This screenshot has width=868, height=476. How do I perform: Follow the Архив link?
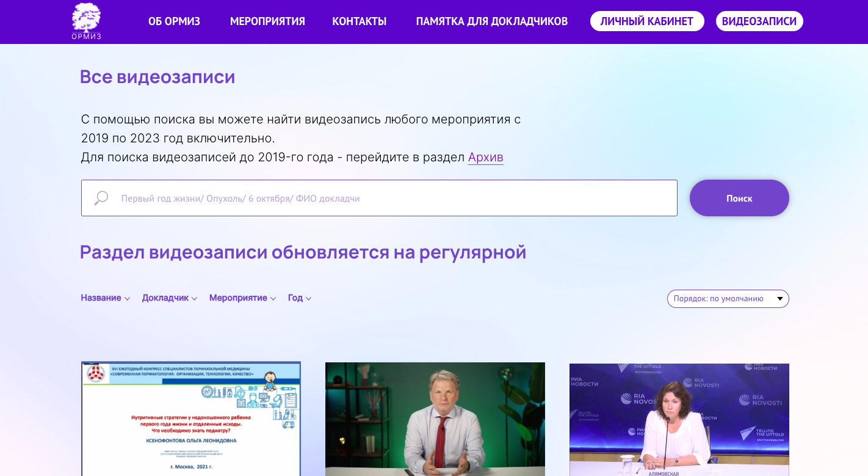pos(486,157)
